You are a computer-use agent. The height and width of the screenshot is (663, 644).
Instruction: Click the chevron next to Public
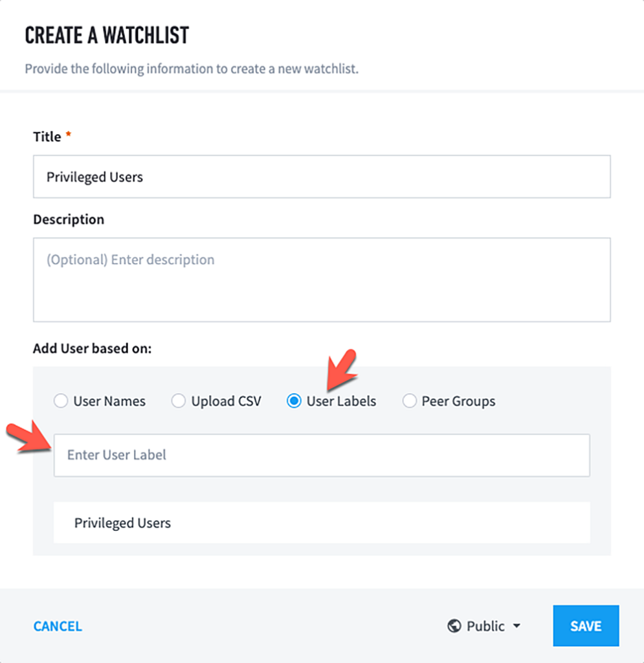(516, 626)
